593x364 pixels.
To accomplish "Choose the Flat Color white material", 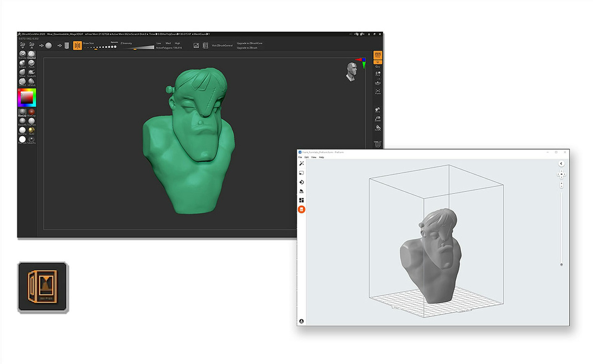I will pos(22,140).
